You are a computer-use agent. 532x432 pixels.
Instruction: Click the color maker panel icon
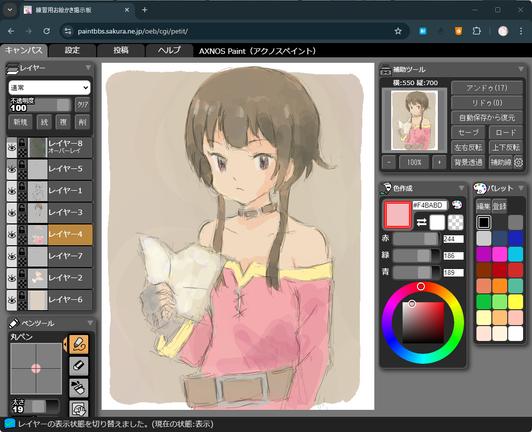386,188
